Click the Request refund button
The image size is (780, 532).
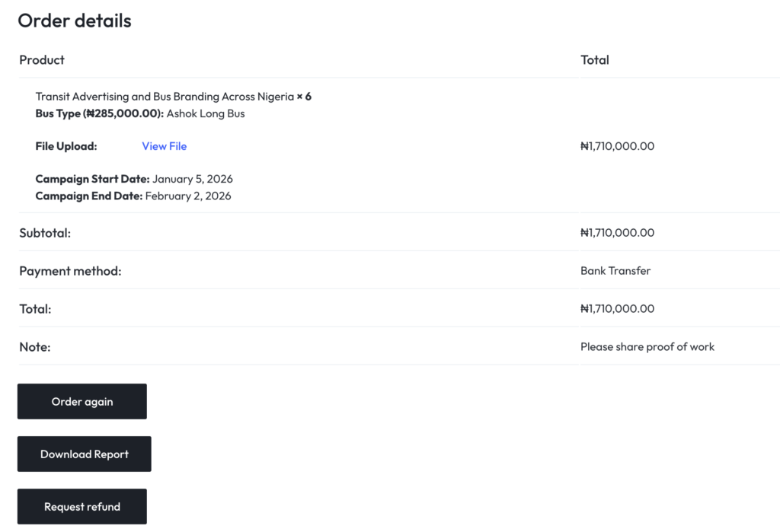(82, 506)
